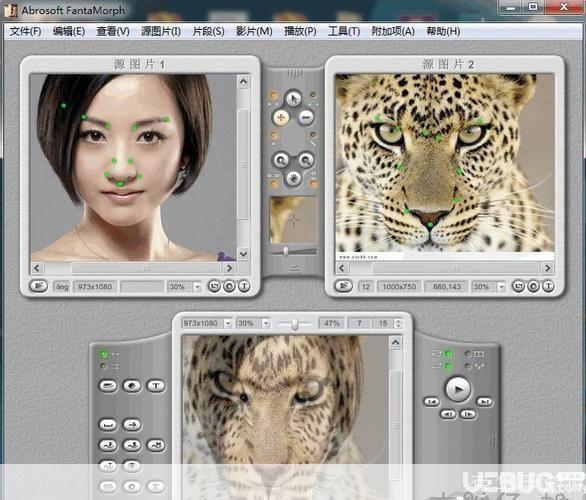Open the 源图片(I) menu
586x500 pixels.
click(161, 31)
